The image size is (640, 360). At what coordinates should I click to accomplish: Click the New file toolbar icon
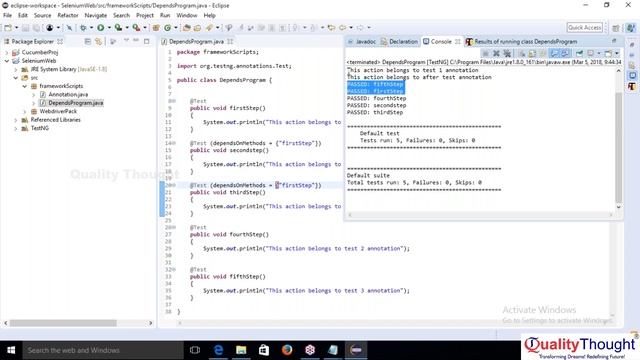(8, 28)
